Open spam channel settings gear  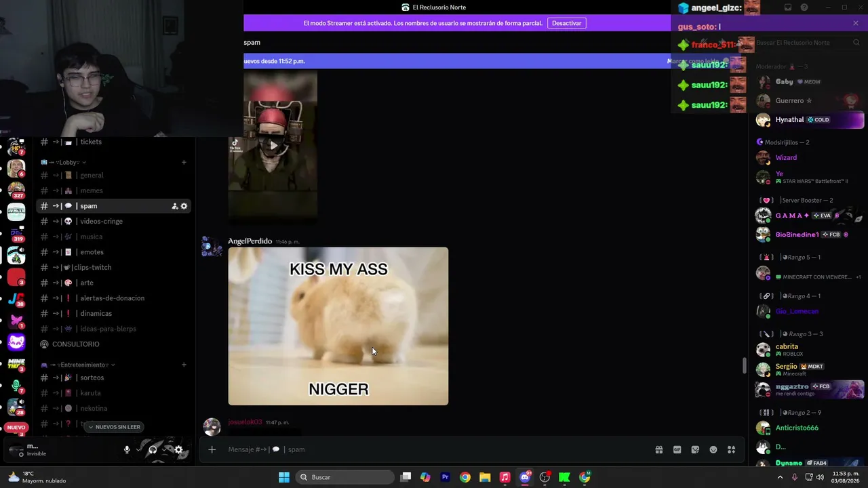pos(184,206)
